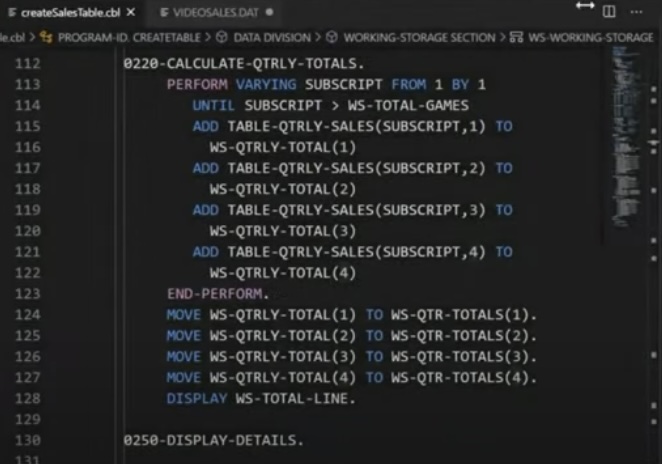The height and width of the screenshot is (464, 662).
Task: Click the MOVE keyword on line 124
Action: [x=184, y=315]
